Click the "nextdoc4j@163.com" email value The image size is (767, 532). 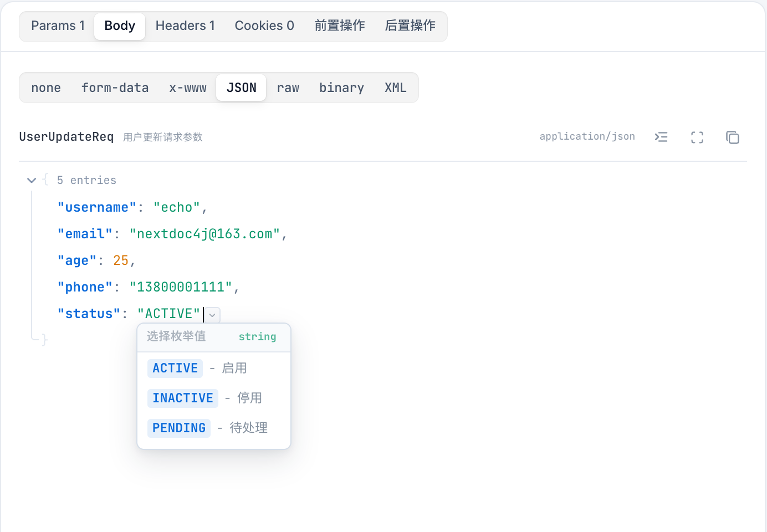coord(204,234)
